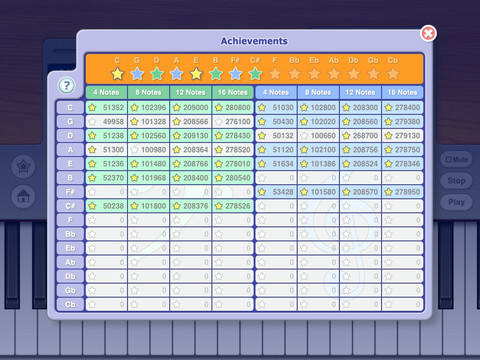Click the yellow star under C
480x360 pixels.
pyautogui.click(x=117, y=74)
